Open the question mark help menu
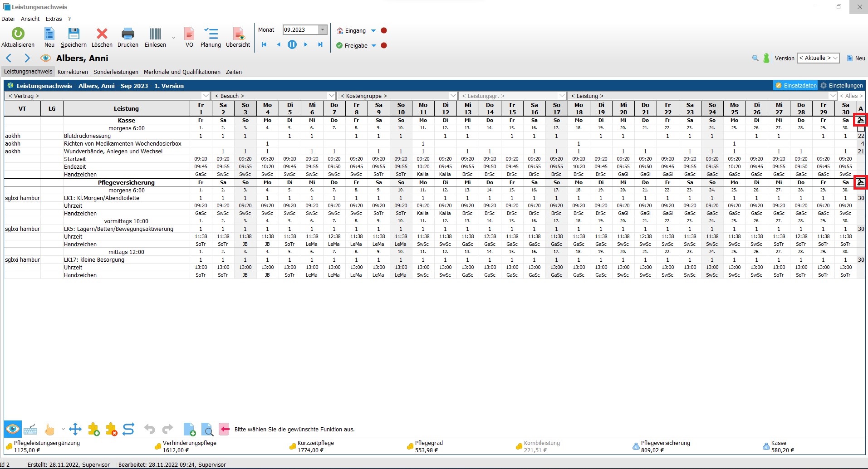The image size is (868, 469). click(69, 19)
